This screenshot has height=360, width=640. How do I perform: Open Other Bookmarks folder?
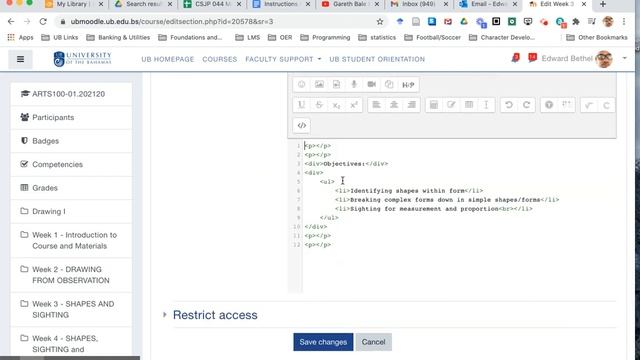597,38
